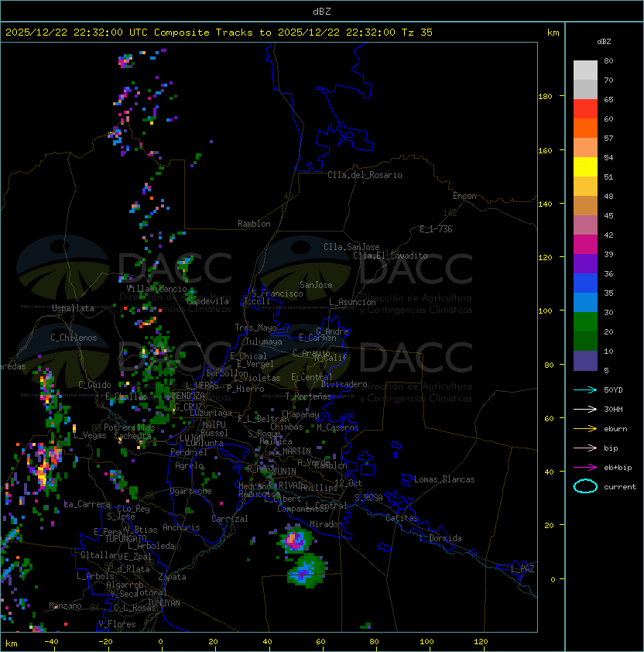Click the 'L_Asuncion' place label
The width and height of the screenshot is (644, 652).
tap(352, 302)
